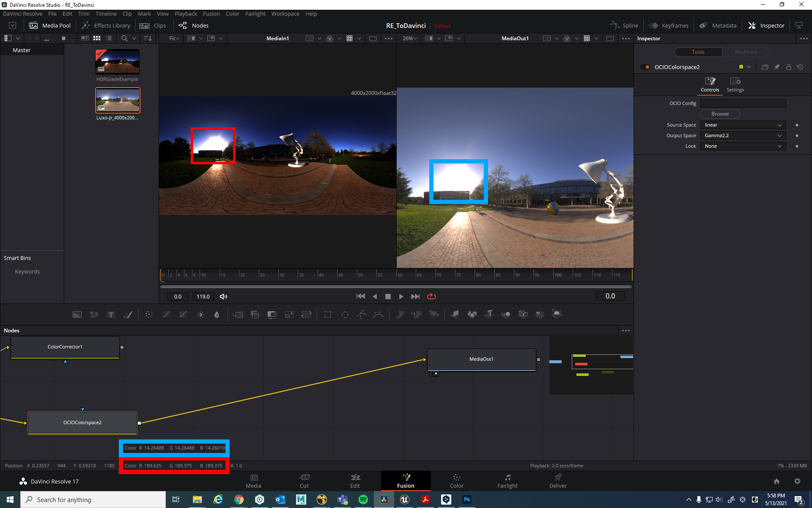Toggle the Nodes panel

194,26
